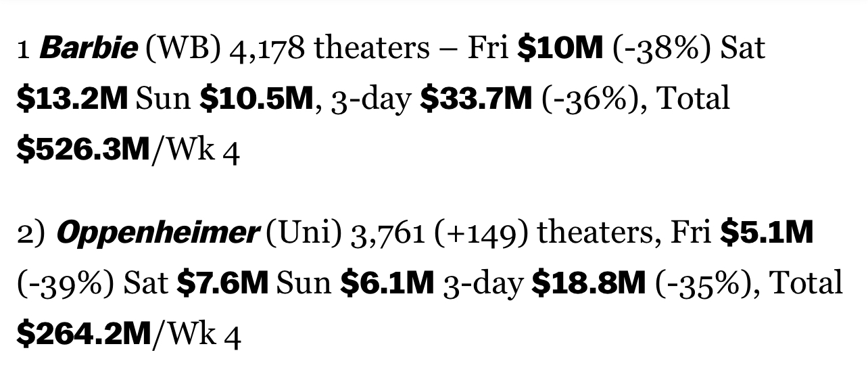The height and width of the screenshot is (384, 868).
Task: Click Oppenheimer's $5.1M Friday gross
Action: click(x=767, y=233)
